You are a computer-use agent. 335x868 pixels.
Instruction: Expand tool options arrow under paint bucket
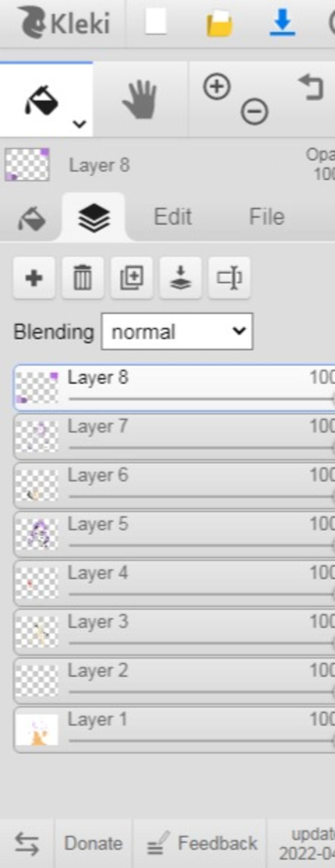point(79,124)
